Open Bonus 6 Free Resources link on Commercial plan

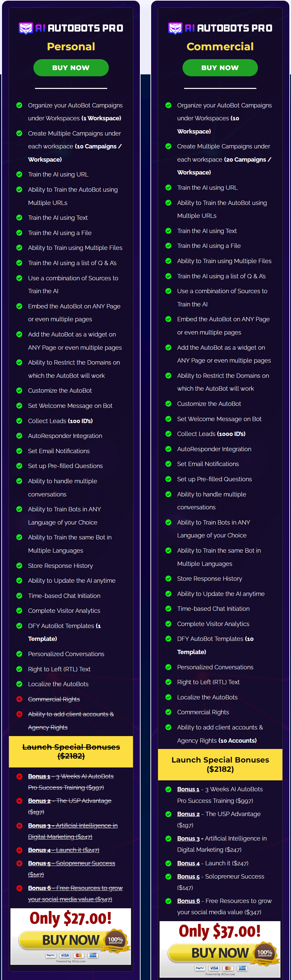pos(188,901)
